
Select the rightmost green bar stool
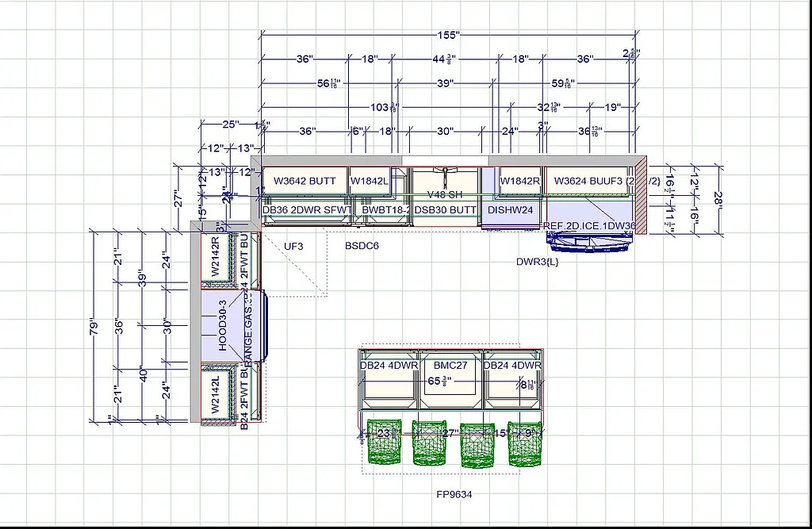click(x=525, y=443)
